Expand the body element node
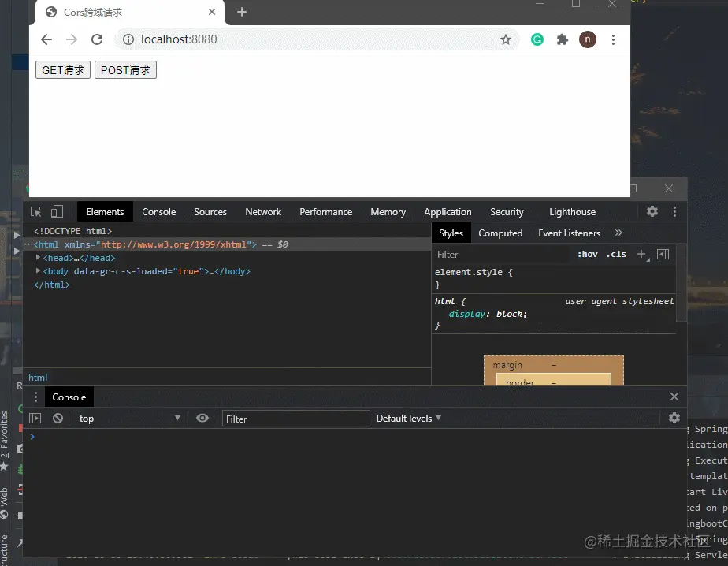Screen dimensions: 728x566 pos(38,270)
